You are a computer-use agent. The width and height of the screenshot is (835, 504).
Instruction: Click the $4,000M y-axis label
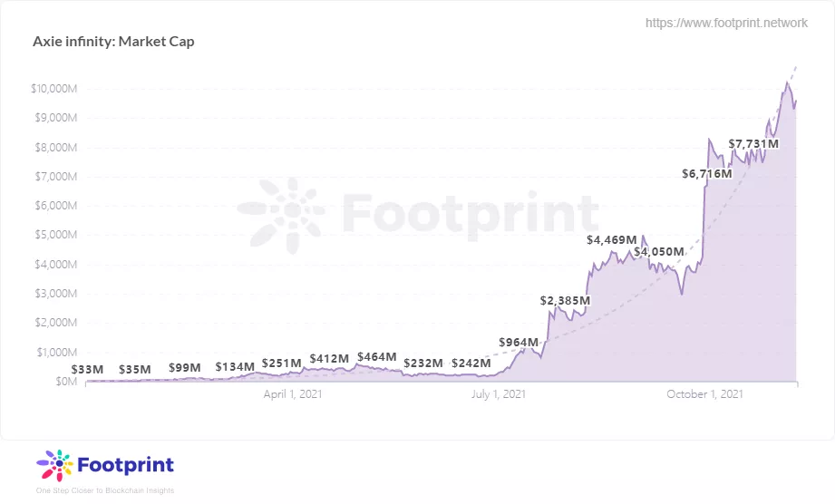pyautogui.click(x=56, y=265)
